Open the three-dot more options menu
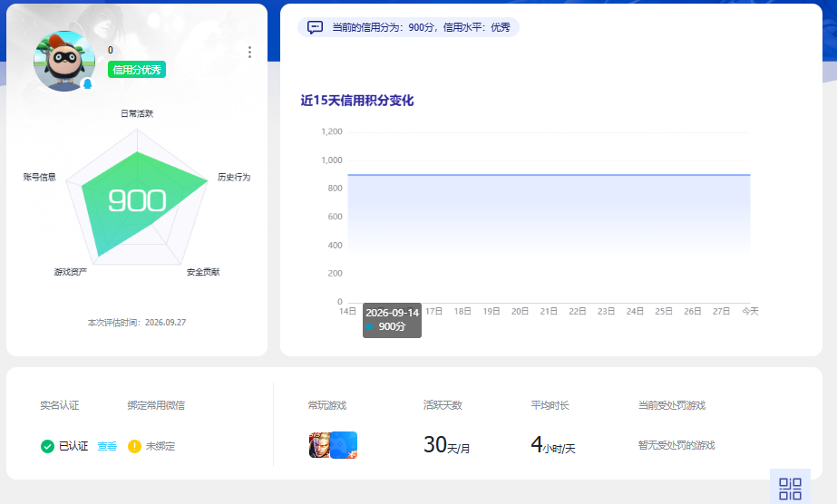Viewport: 837px width, 504px height. 249,52
